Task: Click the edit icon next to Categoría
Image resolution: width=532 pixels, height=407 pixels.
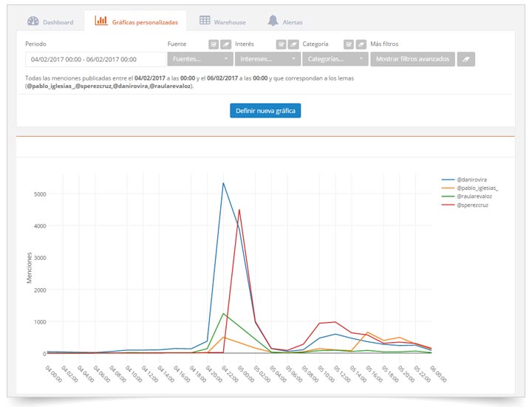Action: click(348, 44)
